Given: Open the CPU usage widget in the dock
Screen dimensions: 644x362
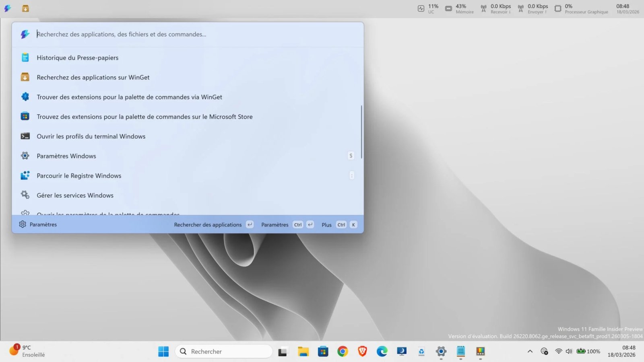Looking at the screenshot, I should (428, 8).
